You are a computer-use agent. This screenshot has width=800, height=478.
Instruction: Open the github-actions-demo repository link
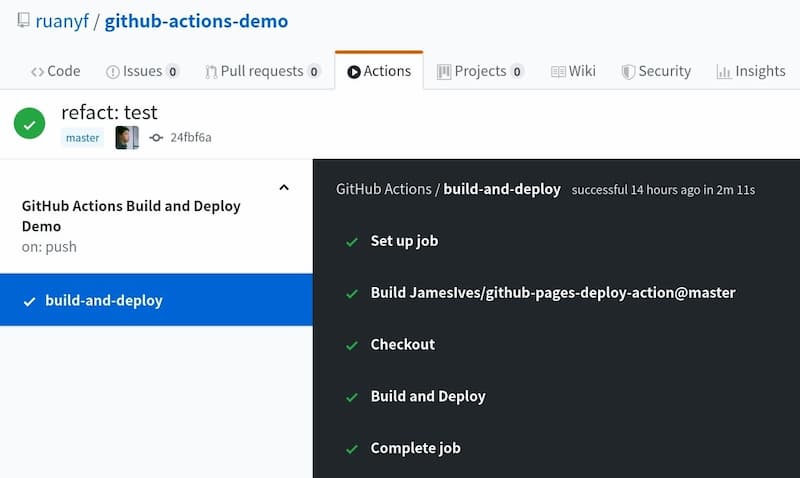click(x=196, y=20)
